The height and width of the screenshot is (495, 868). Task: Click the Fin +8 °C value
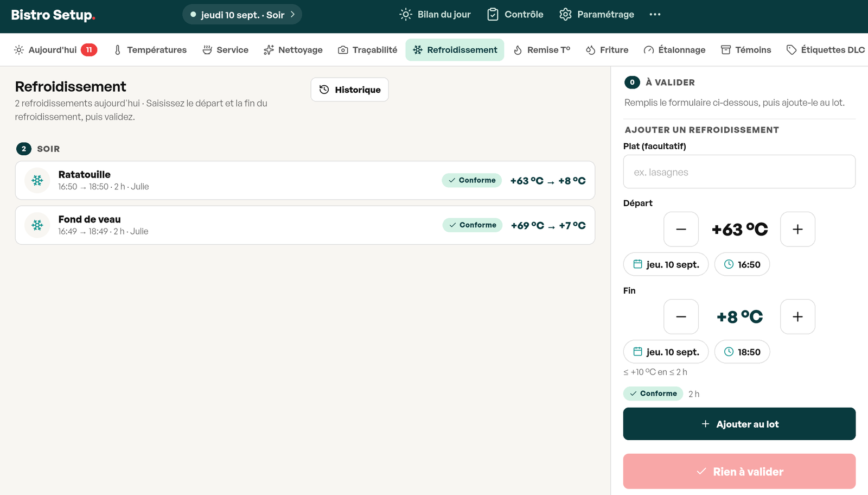[739, 316]
